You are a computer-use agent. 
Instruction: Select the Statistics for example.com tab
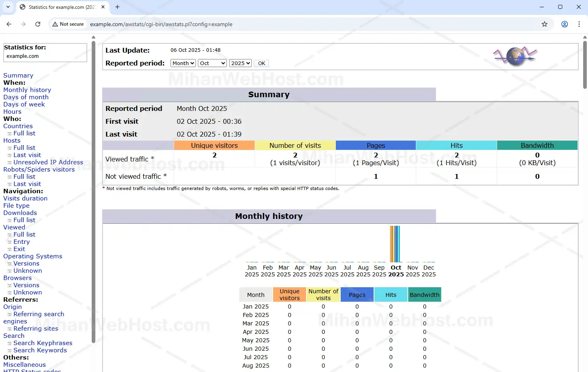tap(62, 7)
